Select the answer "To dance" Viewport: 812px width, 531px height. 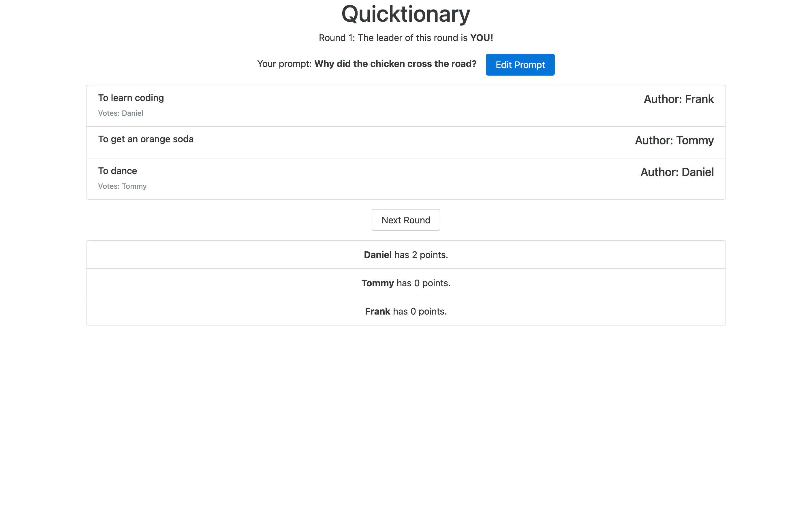pos(117,171)
